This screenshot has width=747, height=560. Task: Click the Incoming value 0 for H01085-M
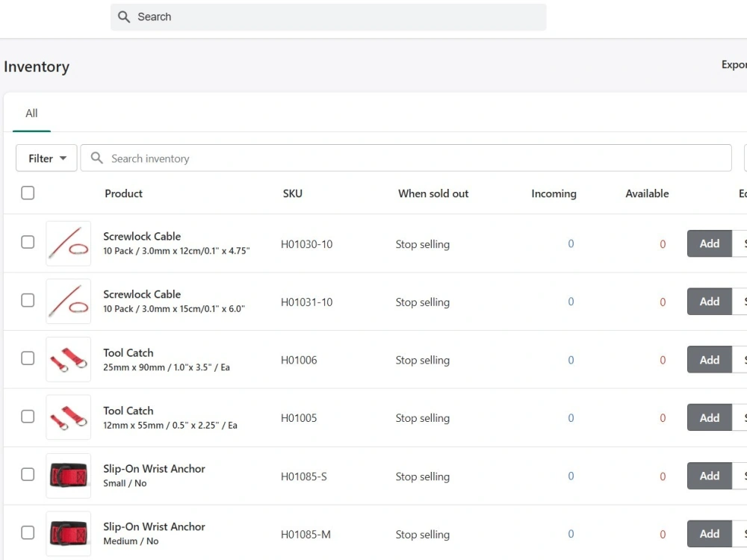[571, 535]
